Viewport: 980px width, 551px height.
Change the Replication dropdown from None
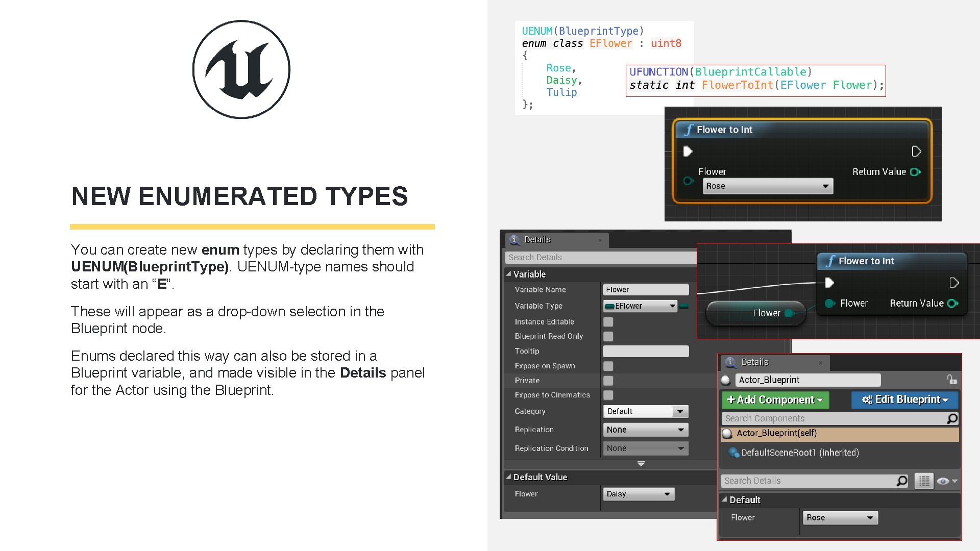pos(646,430)
